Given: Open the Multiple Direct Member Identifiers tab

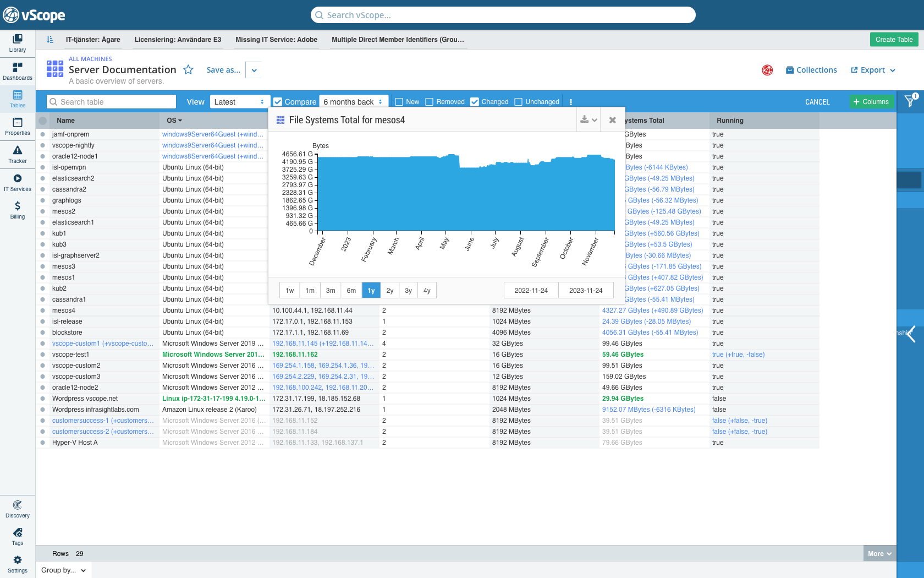Looking at the screenshot, I should pyautogui.click(x=398, y=40).
